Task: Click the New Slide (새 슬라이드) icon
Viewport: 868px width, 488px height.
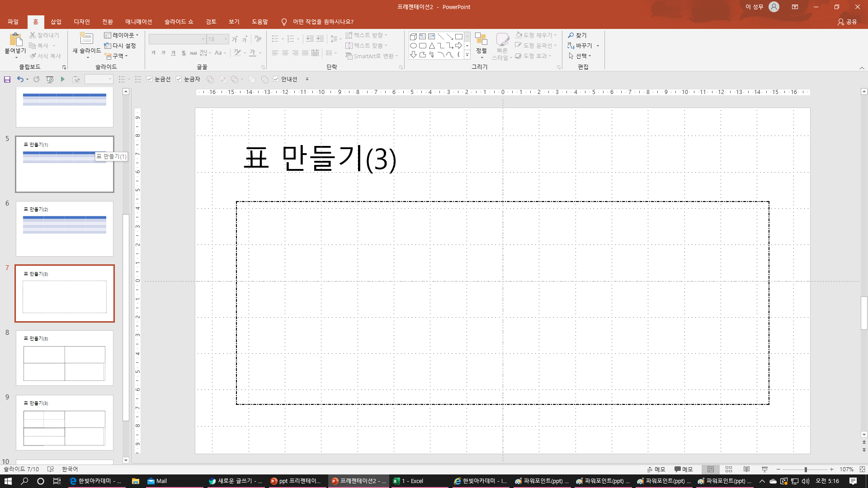Action: [x=86, y=40]
